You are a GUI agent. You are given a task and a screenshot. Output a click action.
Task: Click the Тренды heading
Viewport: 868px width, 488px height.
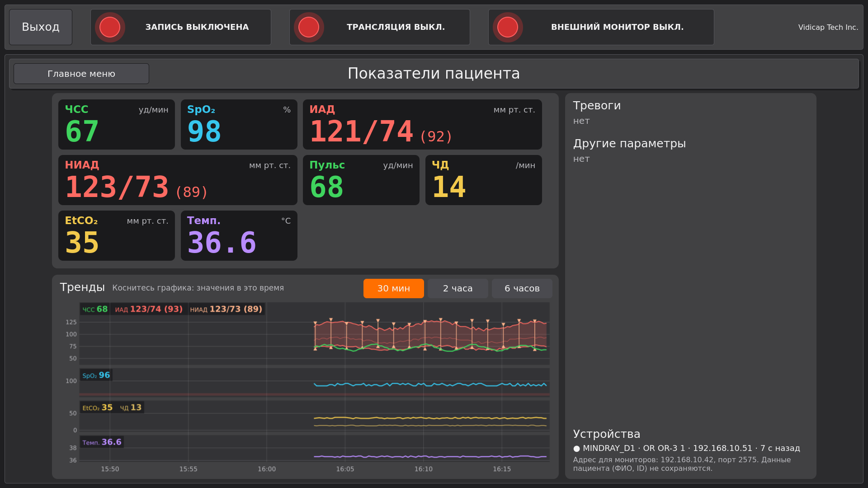(82, 287)
